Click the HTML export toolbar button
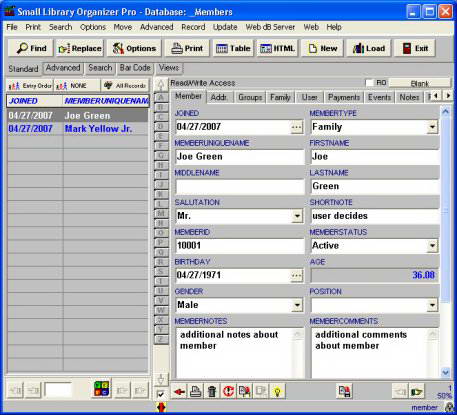 (x=277, y=49)
